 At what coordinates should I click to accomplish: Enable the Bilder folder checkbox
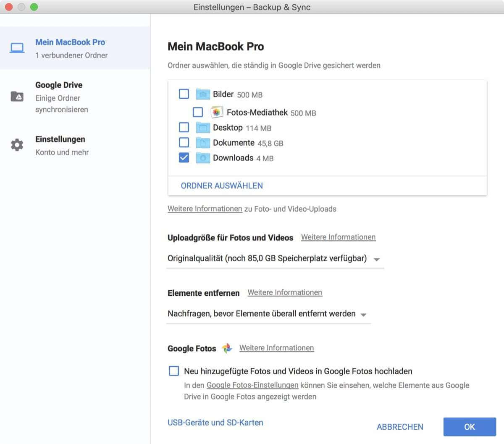tap(184, 94)
